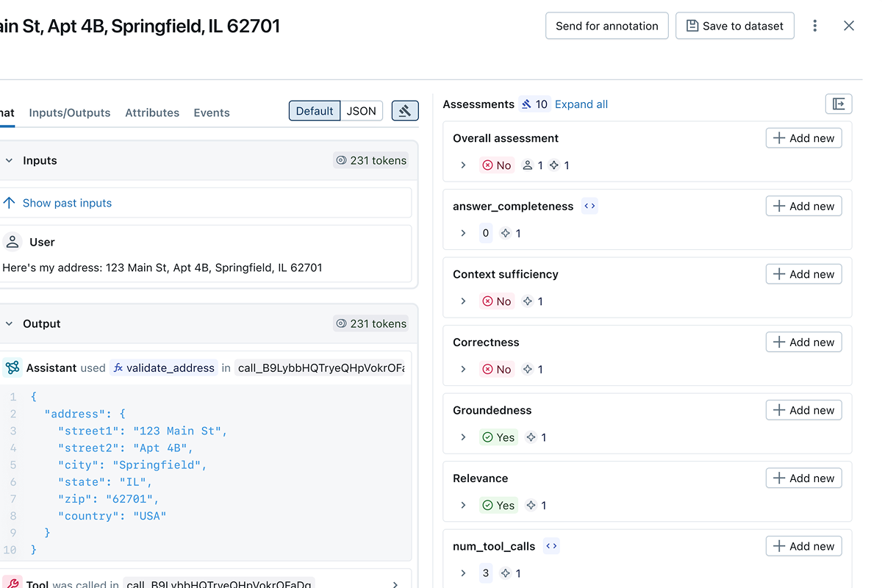882x588 pixels.
Task: Click the Show past inputs link
Action: [x=65, y=202]
